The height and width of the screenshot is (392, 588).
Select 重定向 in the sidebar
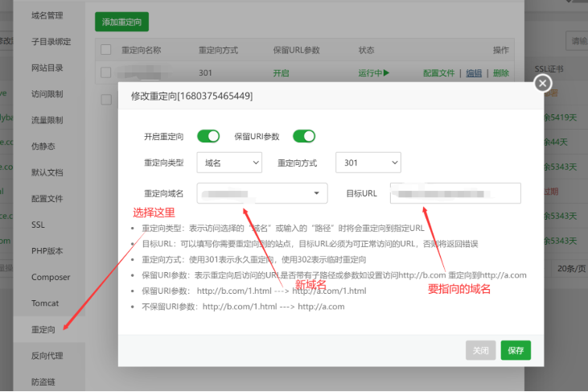pos(43,330)
